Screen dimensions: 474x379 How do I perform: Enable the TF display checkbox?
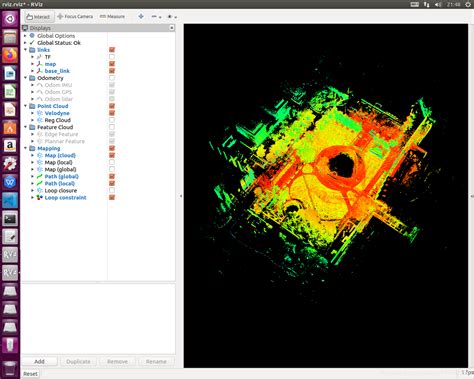[112, 57]
